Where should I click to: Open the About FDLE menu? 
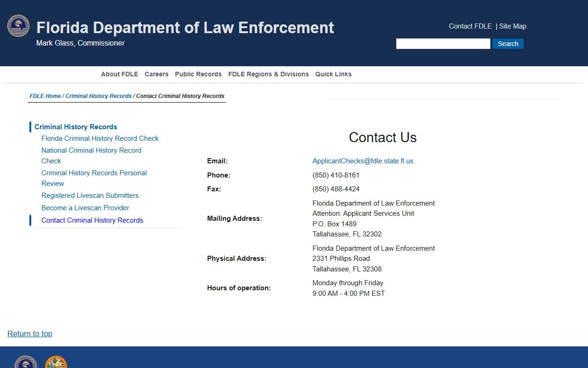click(x=119, y=74)
